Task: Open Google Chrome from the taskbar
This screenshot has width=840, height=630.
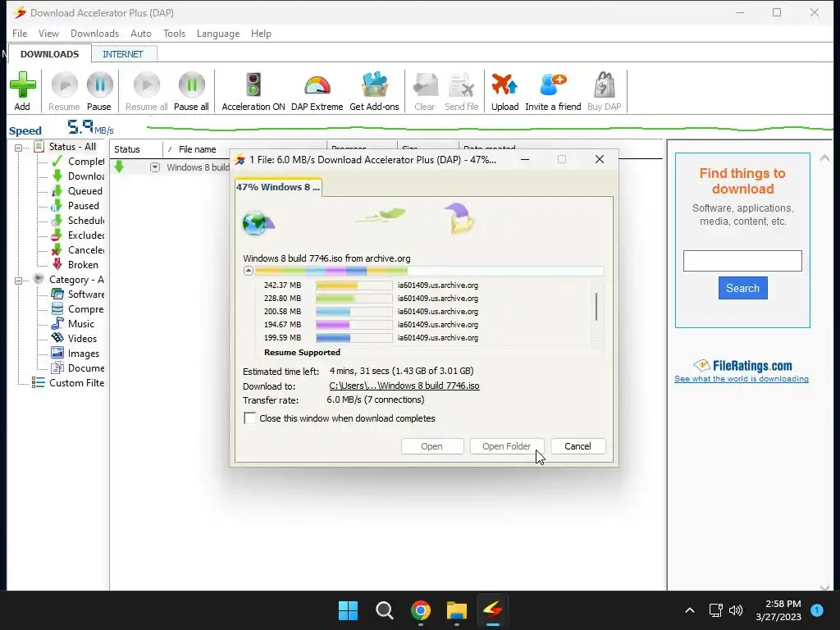Action: [421, 610]
